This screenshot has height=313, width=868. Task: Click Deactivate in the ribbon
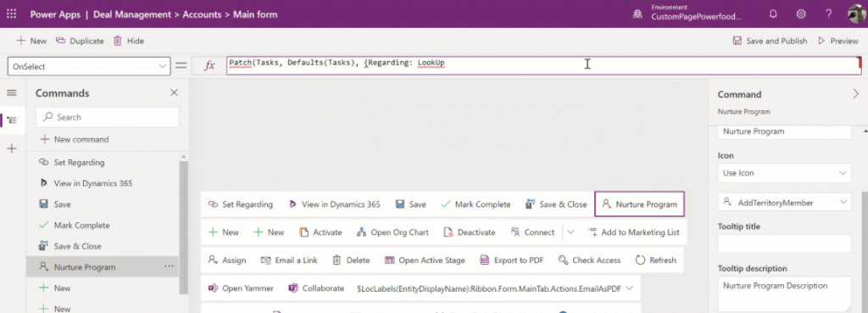pos(470,232)
